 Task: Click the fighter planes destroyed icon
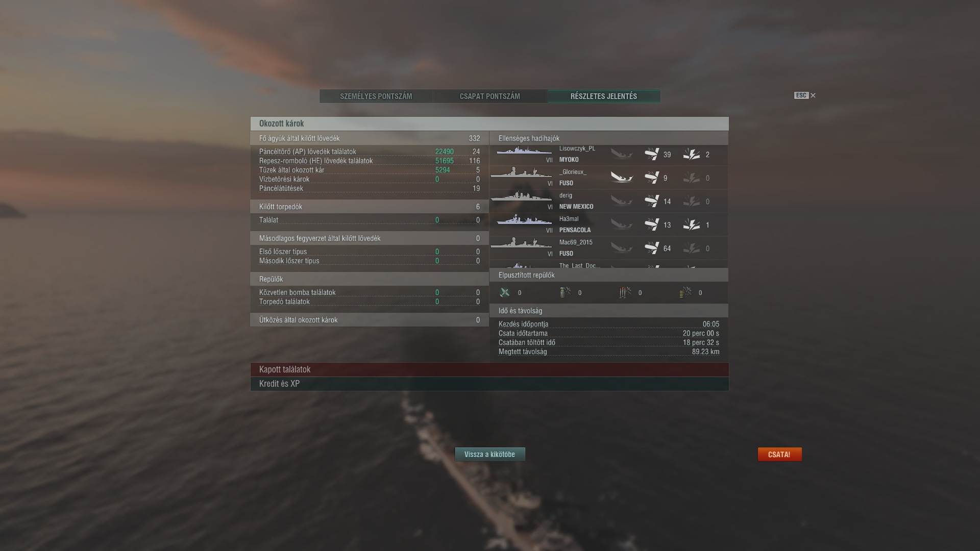[x=505, y=292]
